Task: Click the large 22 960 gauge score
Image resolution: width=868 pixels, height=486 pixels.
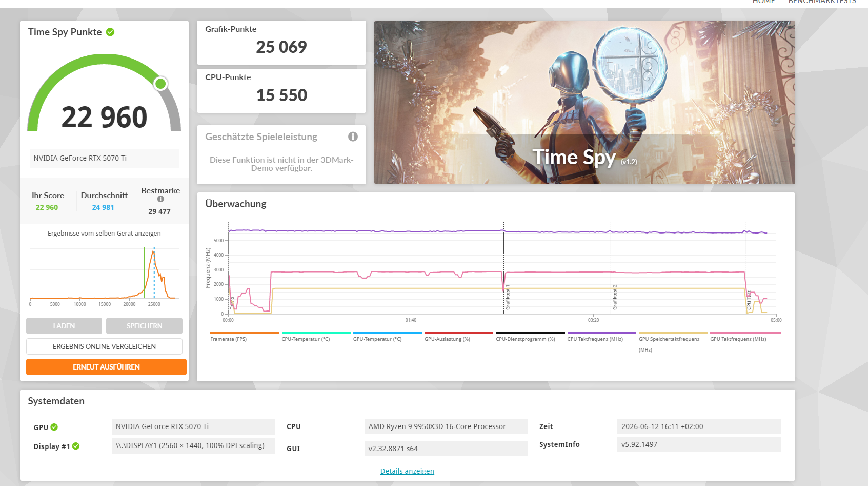Action: (x=104, y=117)
